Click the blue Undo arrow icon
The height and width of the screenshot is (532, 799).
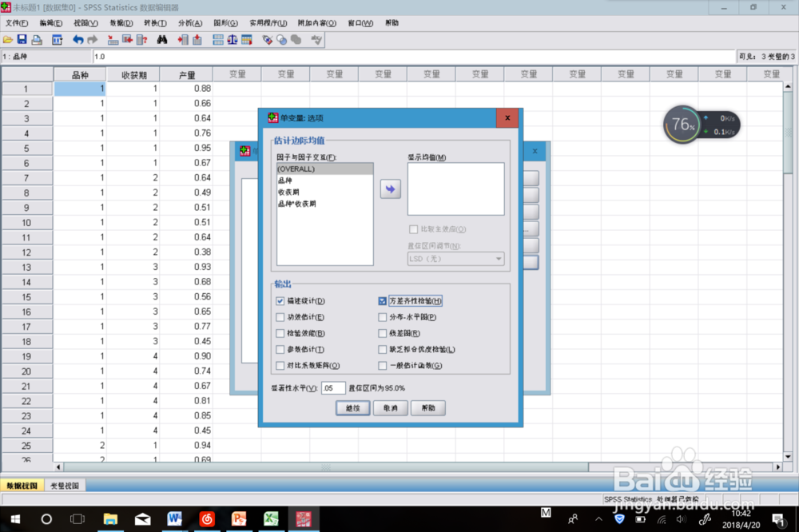(x=78, y=40)
